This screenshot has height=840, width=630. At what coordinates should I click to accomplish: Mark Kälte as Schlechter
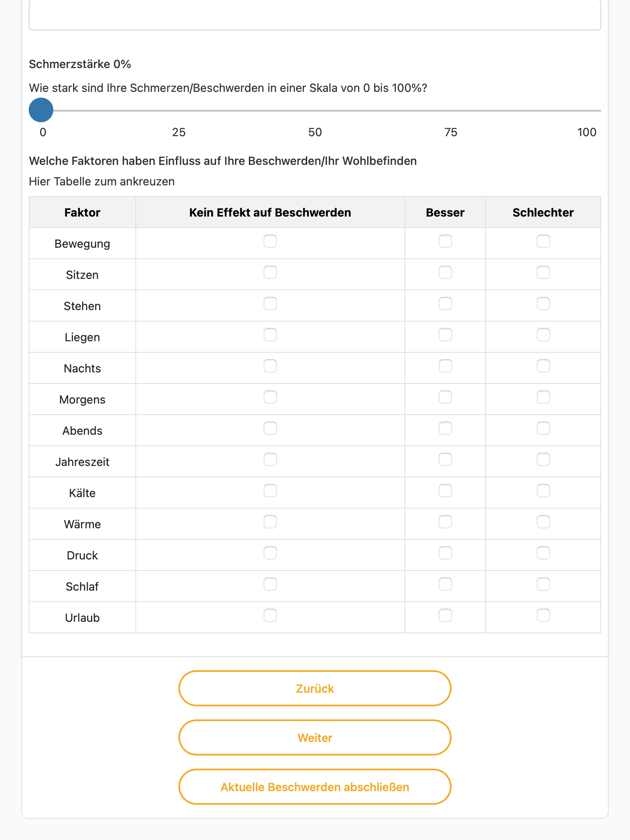pyautogui.click(x=543, y=491)
